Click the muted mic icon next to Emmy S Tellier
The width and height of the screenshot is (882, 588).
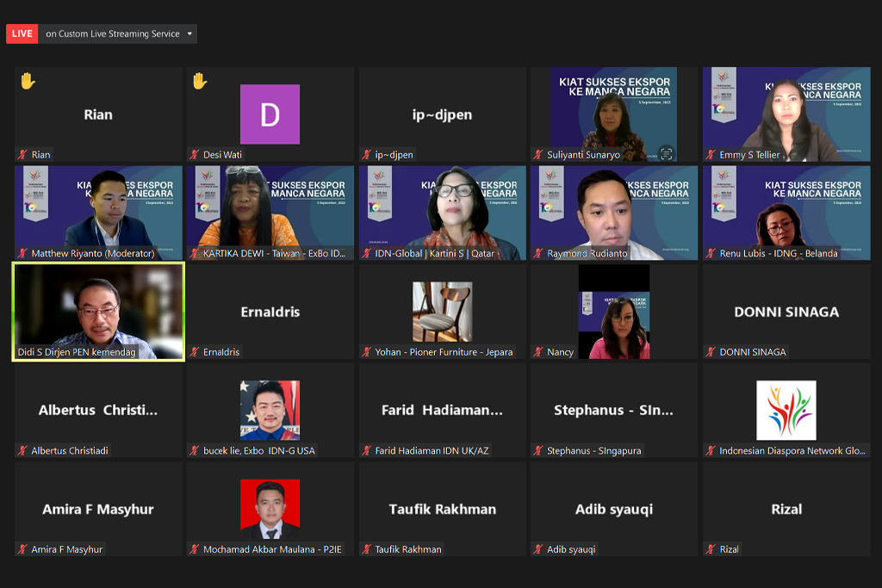[x=711, y=155]
